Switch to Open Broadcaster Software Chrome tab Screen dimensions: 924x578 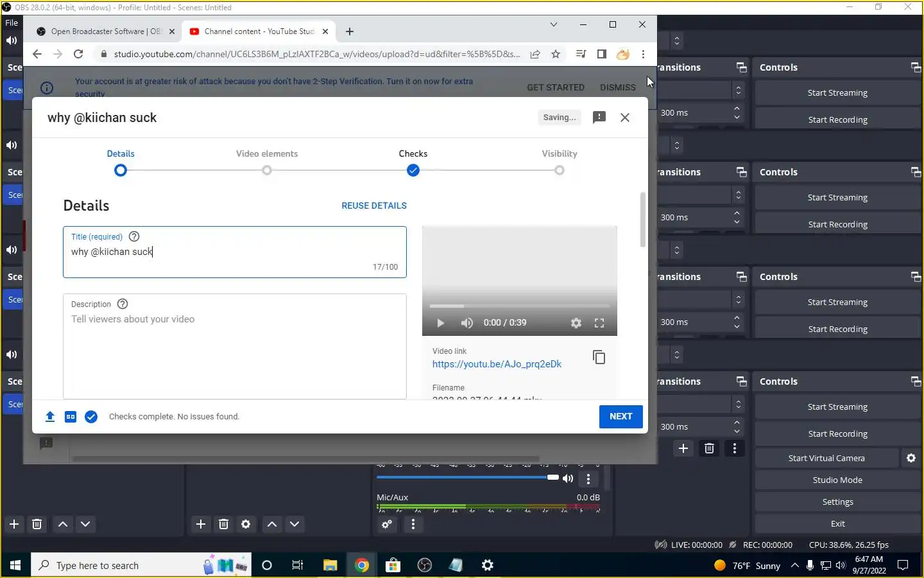pyautogui.click(x=106, y=31)
